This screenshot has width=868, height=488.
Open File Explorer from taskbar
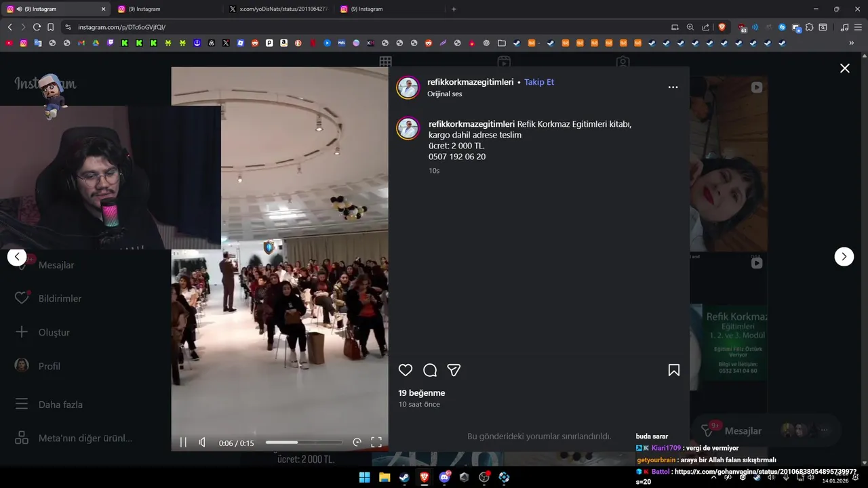384,477
